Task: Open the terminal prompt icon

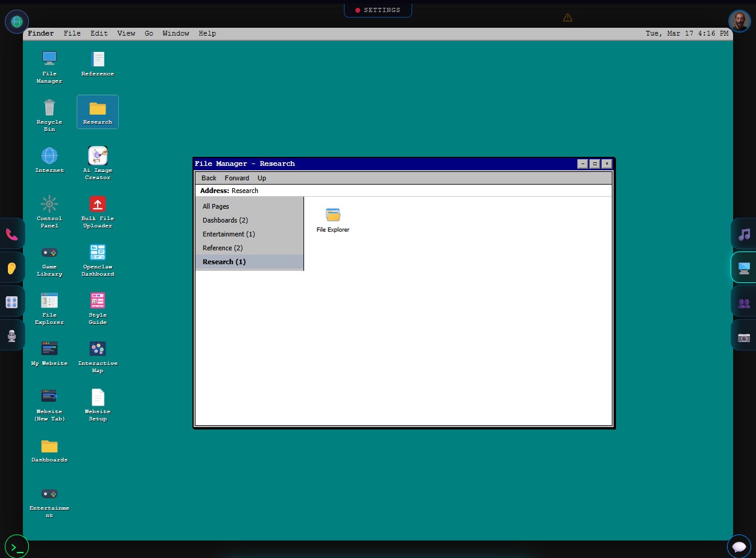Action: tap(17, 547)
